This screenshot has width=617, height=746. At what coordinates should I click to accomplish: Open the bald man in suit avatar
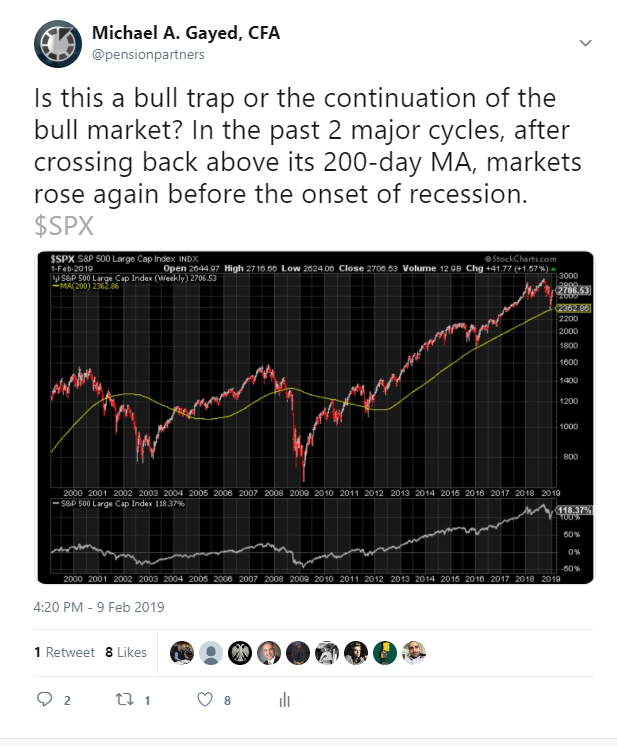pos(268,652)
